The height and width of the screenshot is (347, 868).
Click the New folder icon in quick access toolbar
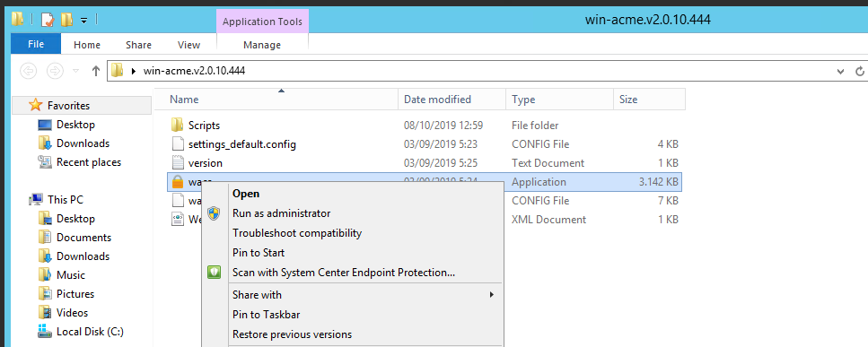[x=66, y=20]
